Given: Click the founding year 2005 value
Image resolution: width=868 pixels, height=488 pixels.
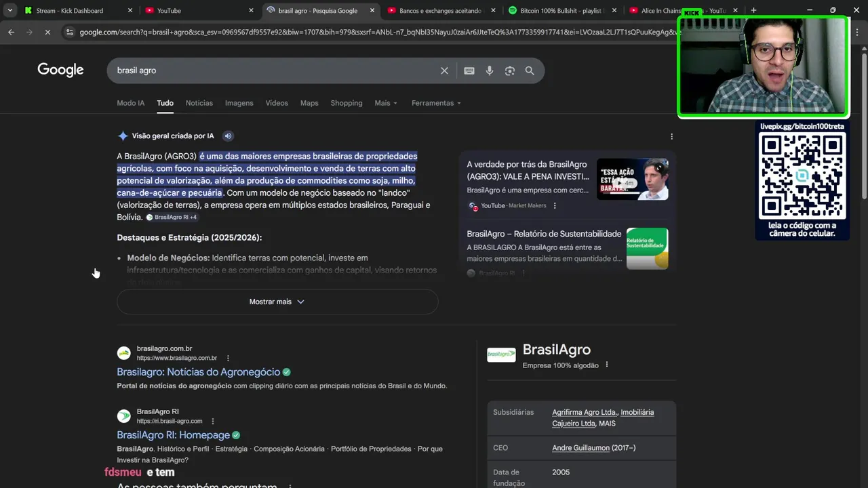Looking at the screenshot, I should (x=561, y=472).
